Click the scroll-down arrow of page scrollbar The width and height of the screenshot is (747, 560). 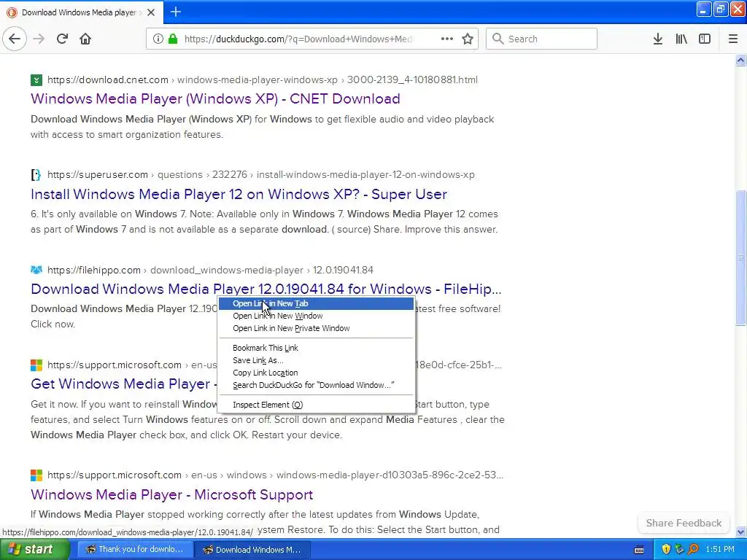click(x=740, y=532)
